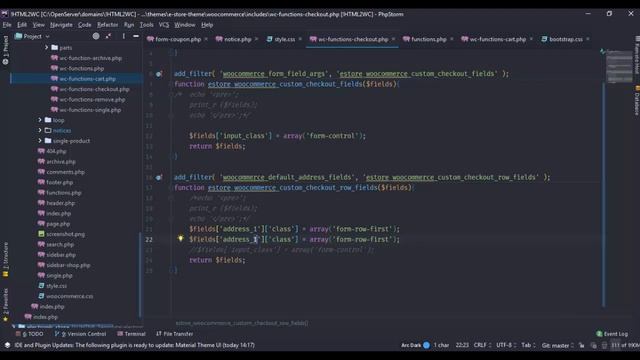Click the Arc Dark theme blue indicator
This screenshot has height=360, width=640.
coord(427,345)
